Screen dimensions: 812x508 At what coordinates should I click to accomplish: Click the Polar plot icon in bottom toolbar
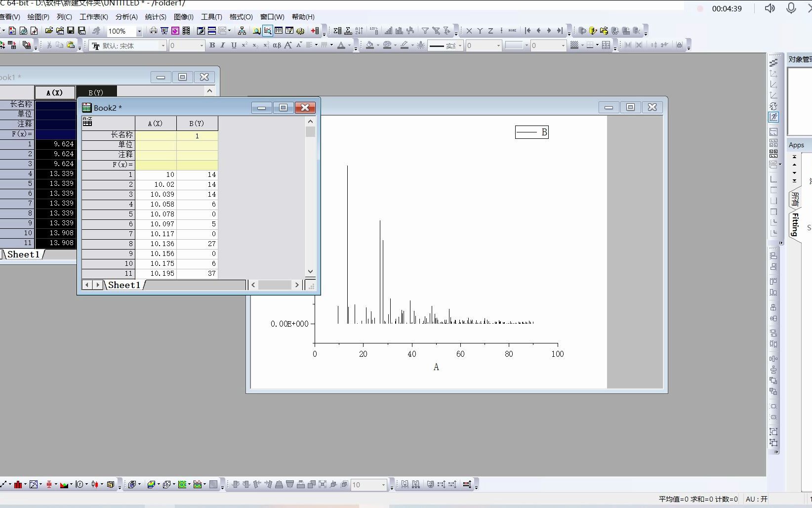pos(80,485)
